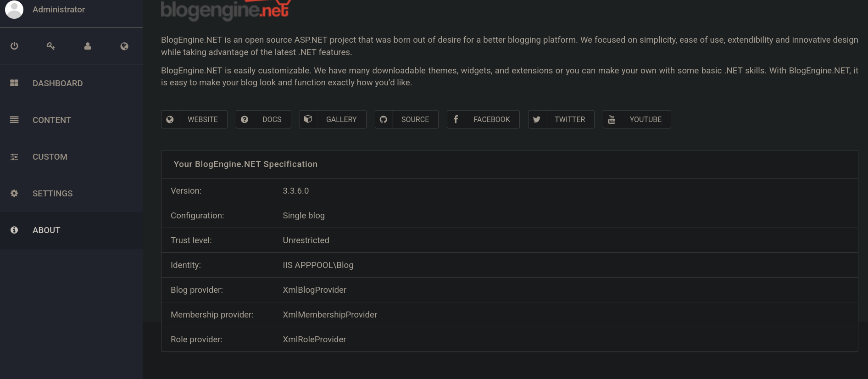This screenshot has width=868, height=379.
Task: Click the globe icon on Website button
Action: [170, 119]
